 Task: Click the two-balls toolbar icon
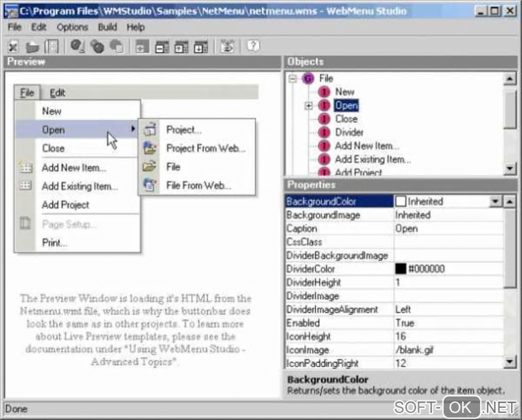coord(97,47)
